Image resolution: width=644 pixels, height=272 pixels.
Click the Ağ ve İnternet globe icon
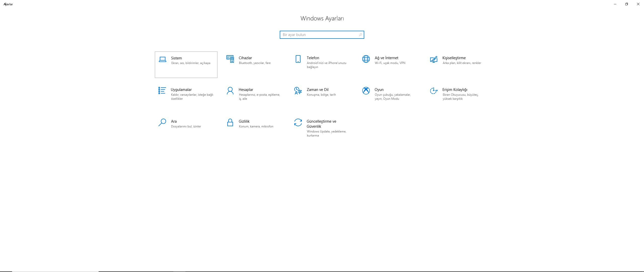366,59
